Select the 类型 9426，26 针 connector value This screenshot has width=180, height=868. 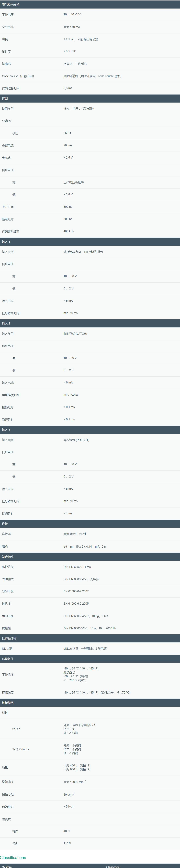click(75, 534)
